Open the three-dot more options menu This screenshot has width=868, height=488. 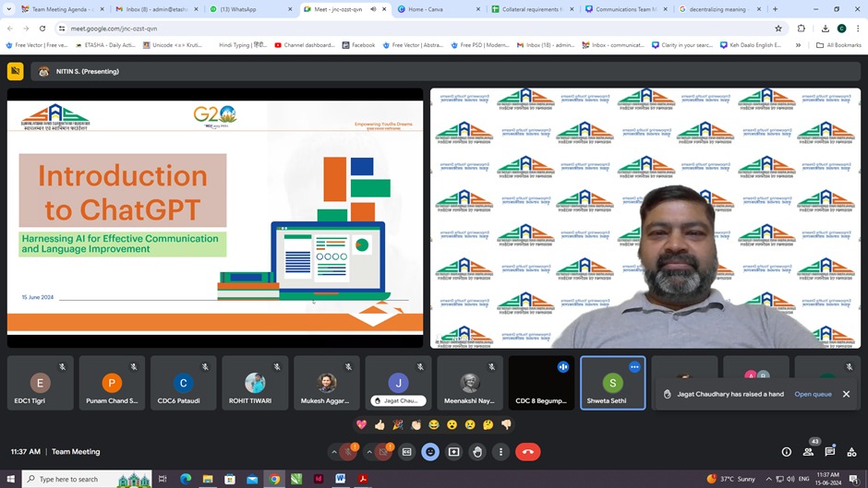501,452
